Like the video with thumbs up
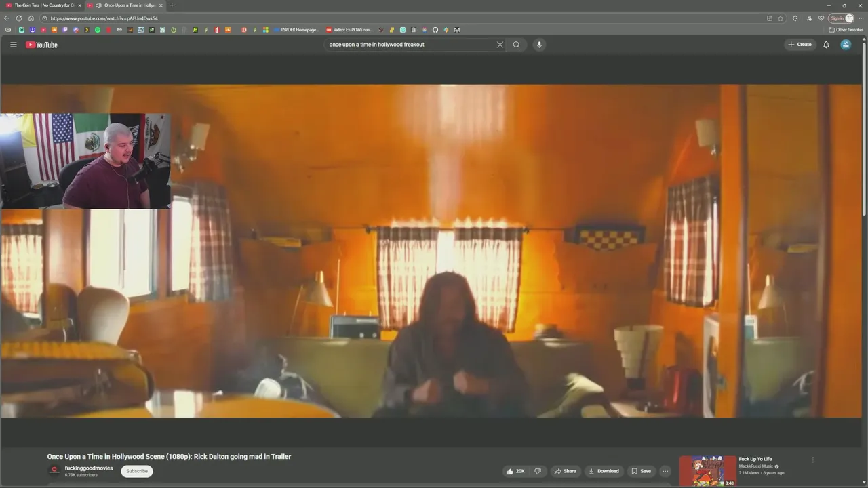This screenshot has height=488, width=868. 515,471
